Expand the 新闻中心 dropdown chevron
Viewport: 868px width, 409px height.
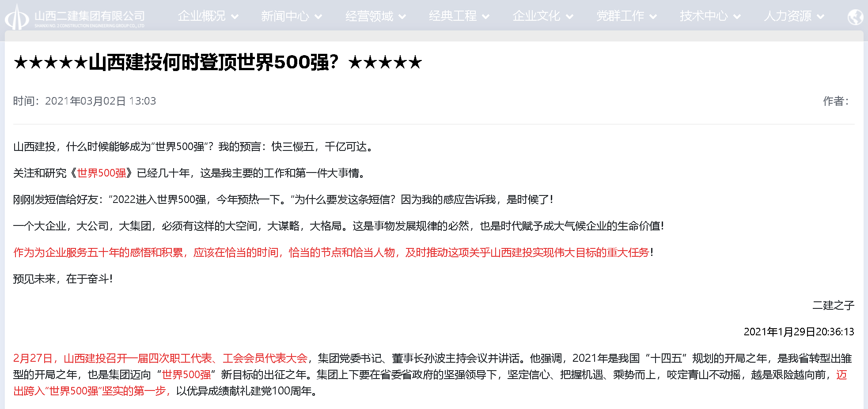318,17
